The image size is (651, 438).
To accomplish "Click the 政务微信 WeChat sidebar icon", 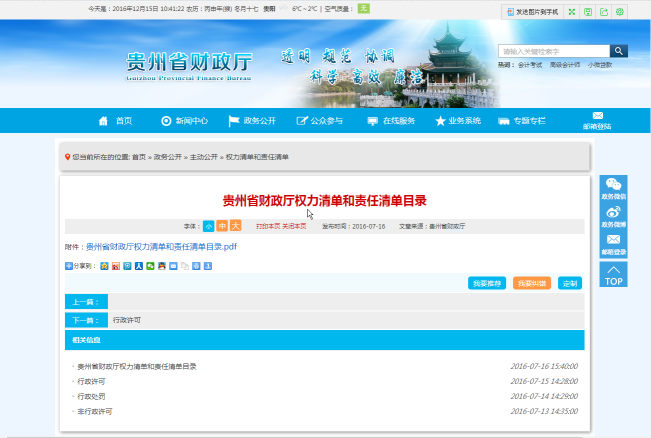I will 613,188.
